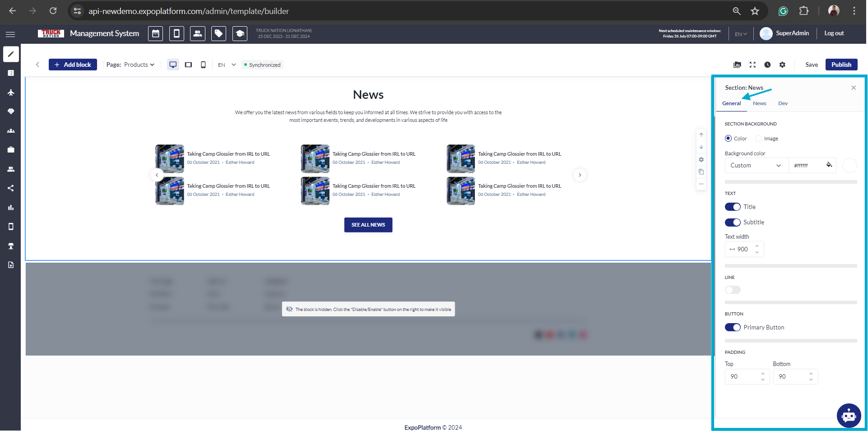Screen dimensions: 868x431
Task: Expand the Page: Products dropdown
Action: tap(130, 65)
